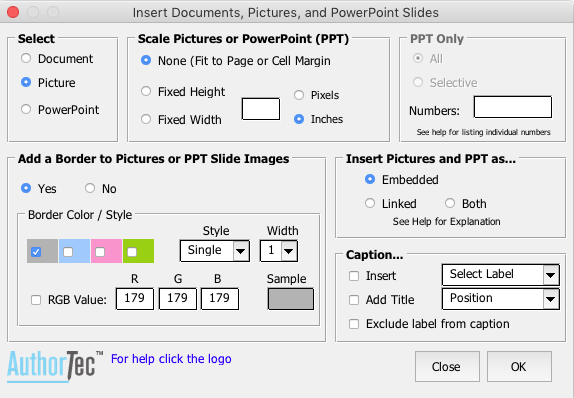Toggle Exclude label from caption checkbox
Viewport: 574px width, 398px height.
[x=354, y=324]
